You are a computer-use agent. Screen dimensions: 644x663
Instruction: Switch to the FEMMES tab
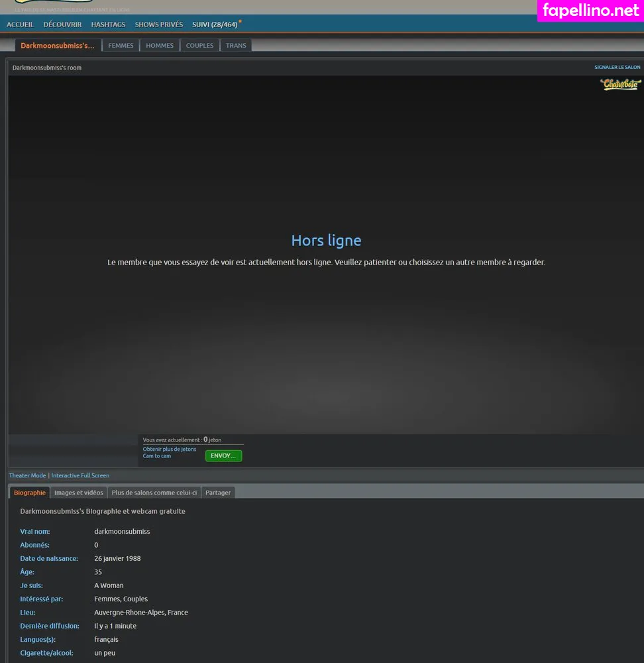(121, 46)
